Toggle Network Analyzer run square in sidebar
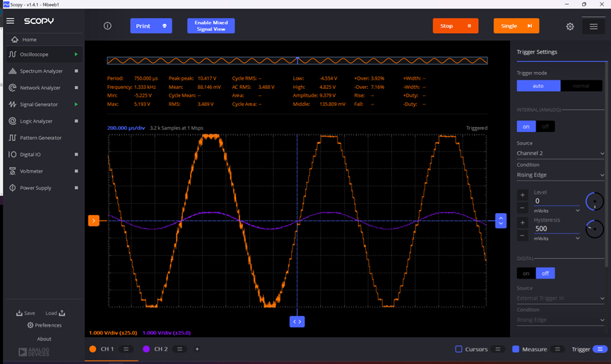The width and height of the screenshot is (611, 364). tap(76, 88)
